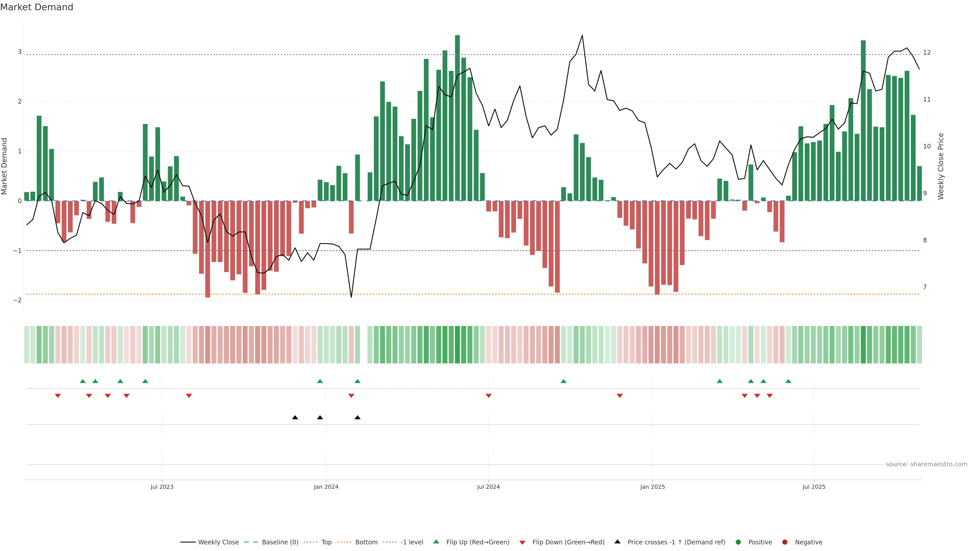Click the Market Demand chart title

[36, 7]
